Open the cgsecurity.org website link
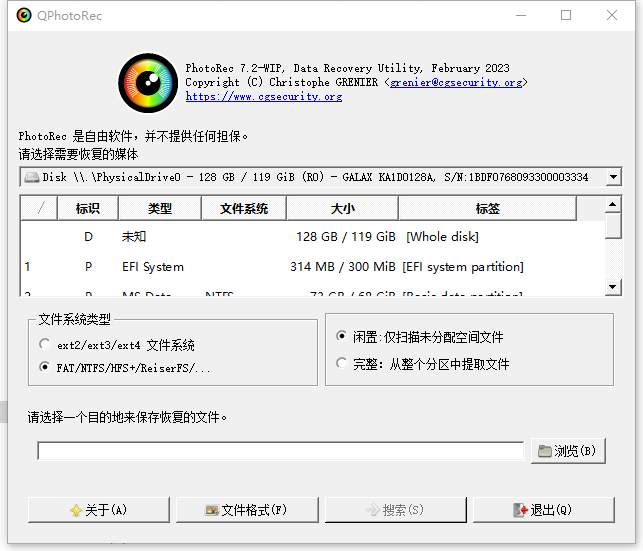 point(264,97)
